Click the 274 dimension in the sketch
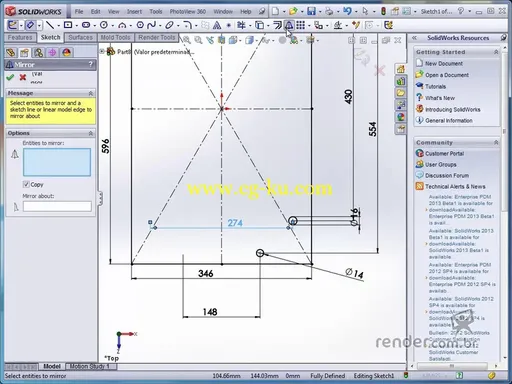 (x=235, y=223)
